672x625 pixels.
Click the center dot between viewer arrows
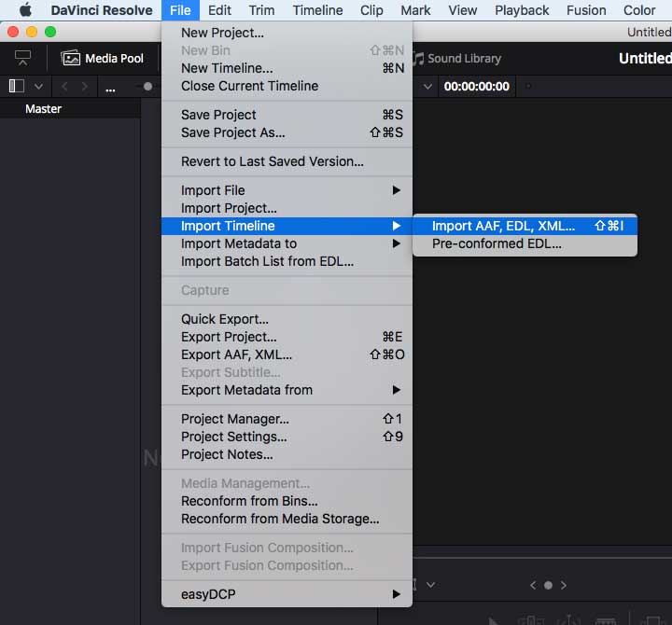[548, 585]
